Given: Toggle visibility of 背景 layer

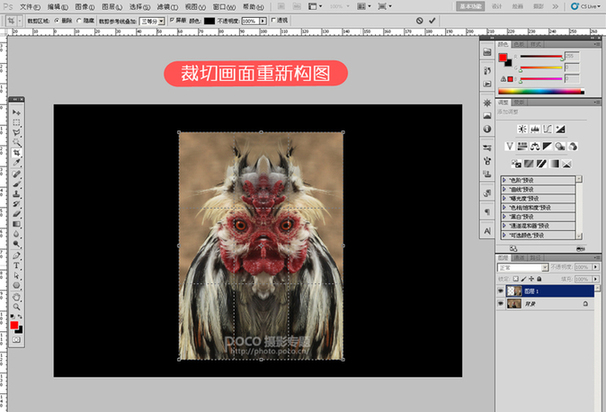Looking at the screenshot, I should point(501,304).
